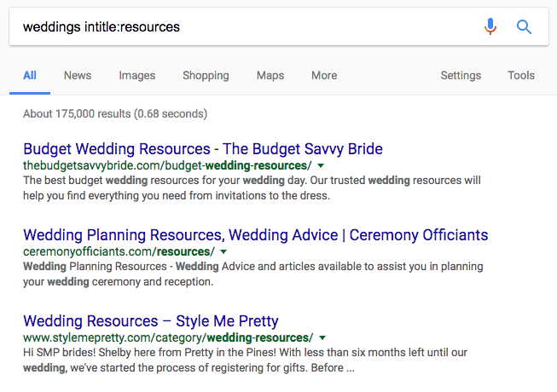
Task: Click the www.stylemepretty.com/category/wedding-resources/ URL text
Action: point(168,337)
